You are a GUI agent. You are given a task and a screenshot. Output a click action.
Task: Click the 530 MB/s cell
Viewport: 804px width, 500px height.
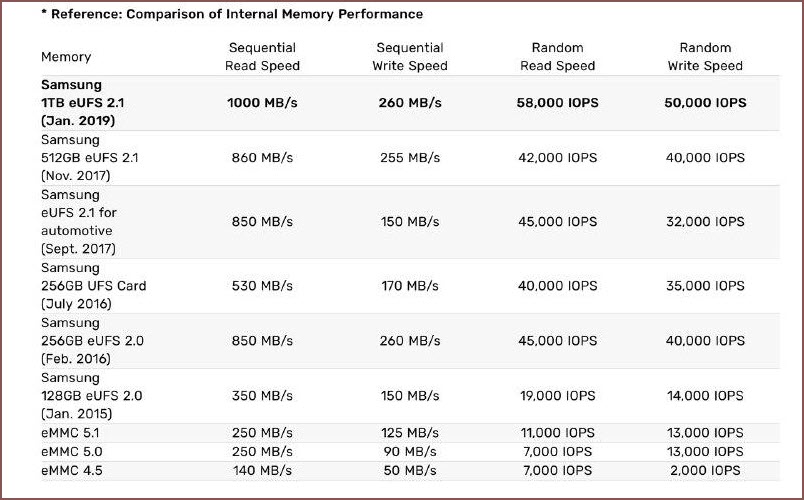coord(262,286)
